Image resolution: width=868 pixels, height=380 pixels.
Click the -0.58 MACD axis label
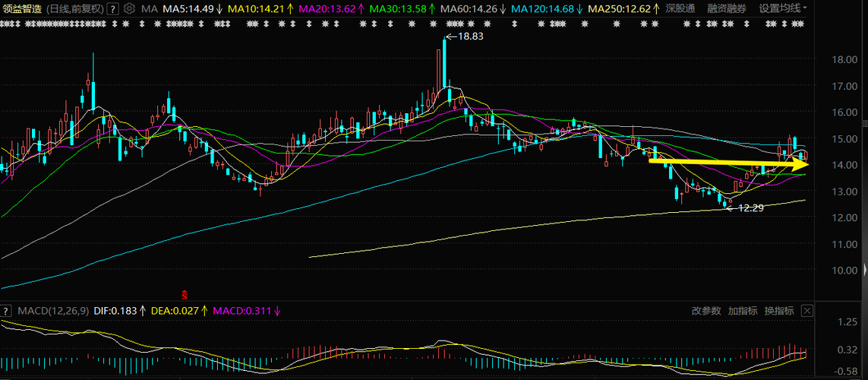click(x=844, y=371)
